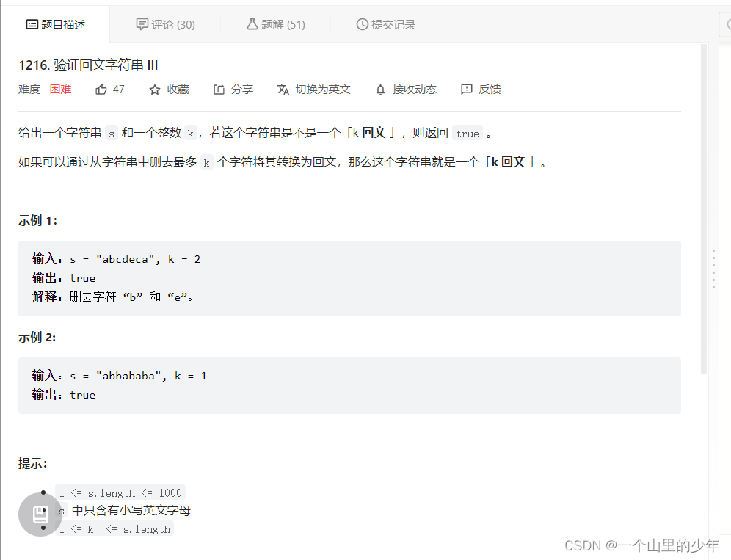Screen dimensions: 731x560
Task: Open the assistant widget at bottom left
Action: pos(40,514)
